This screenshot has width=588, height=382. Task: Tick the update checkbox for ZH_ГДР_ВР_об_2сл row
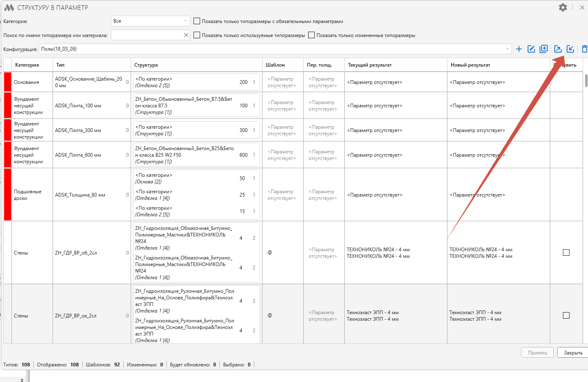[x=566, y=252]
